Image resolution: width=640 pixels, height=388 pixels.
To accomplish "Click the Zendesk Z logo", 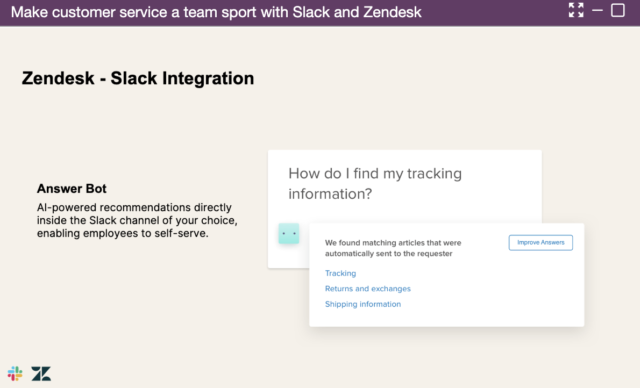I will [41, 373].
